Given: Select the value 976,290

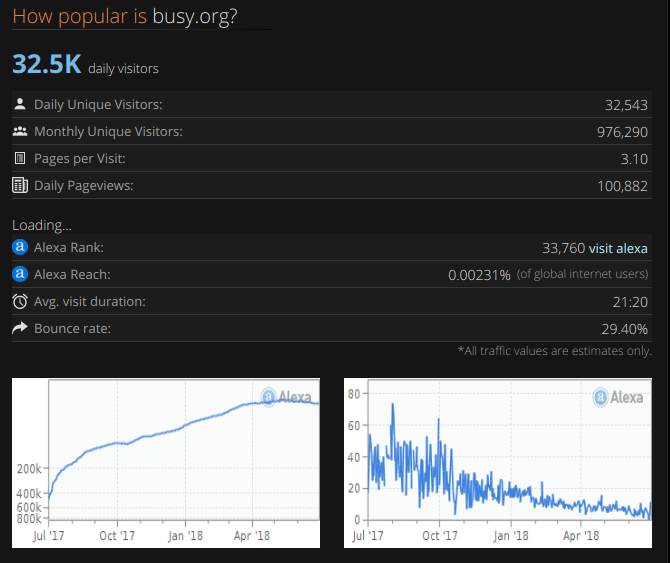Looking at the screenshot, I should [622, 132].
